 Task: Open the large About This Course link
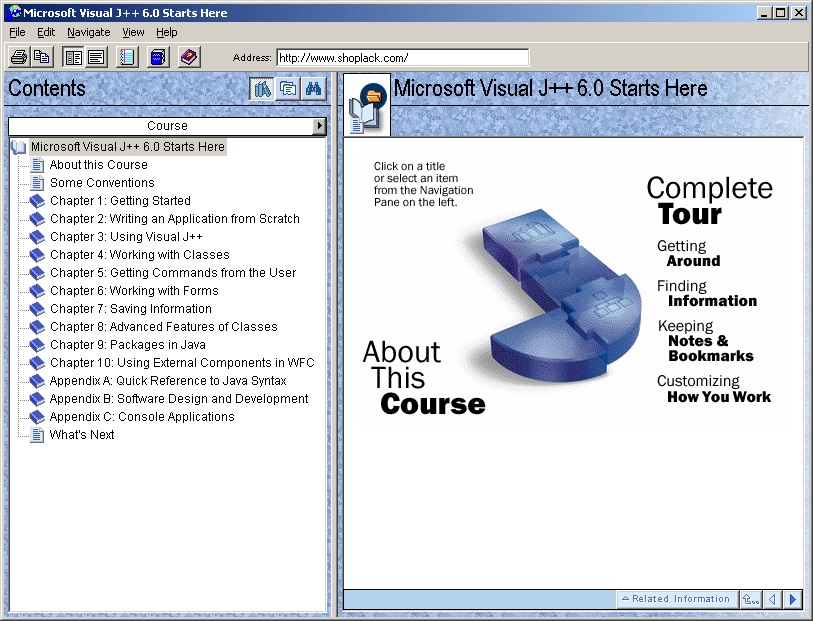[x=424, y=377]
